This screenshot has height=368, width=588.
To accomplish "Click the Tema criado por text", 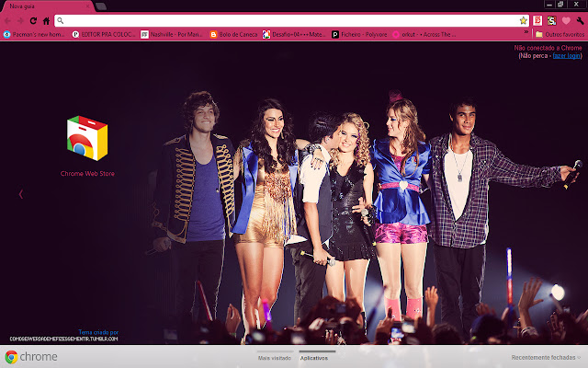I will [98, 332].
